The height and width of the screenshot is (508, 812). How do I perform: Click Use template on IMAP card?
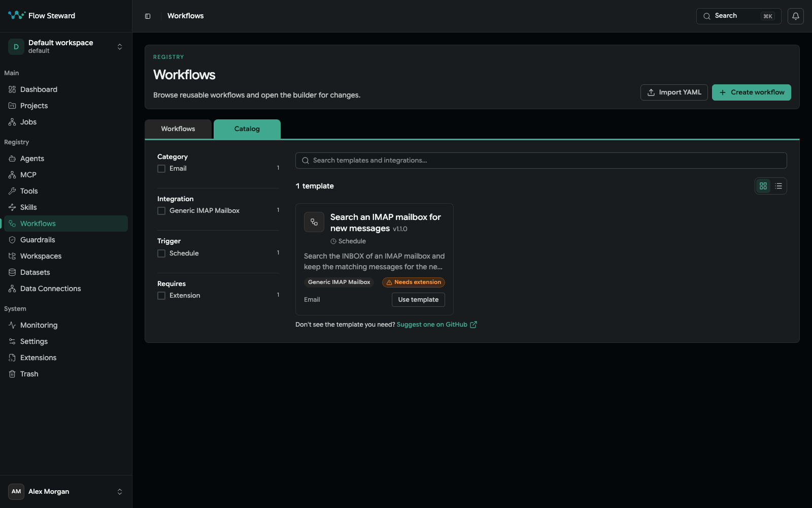(x=418, y=300)
